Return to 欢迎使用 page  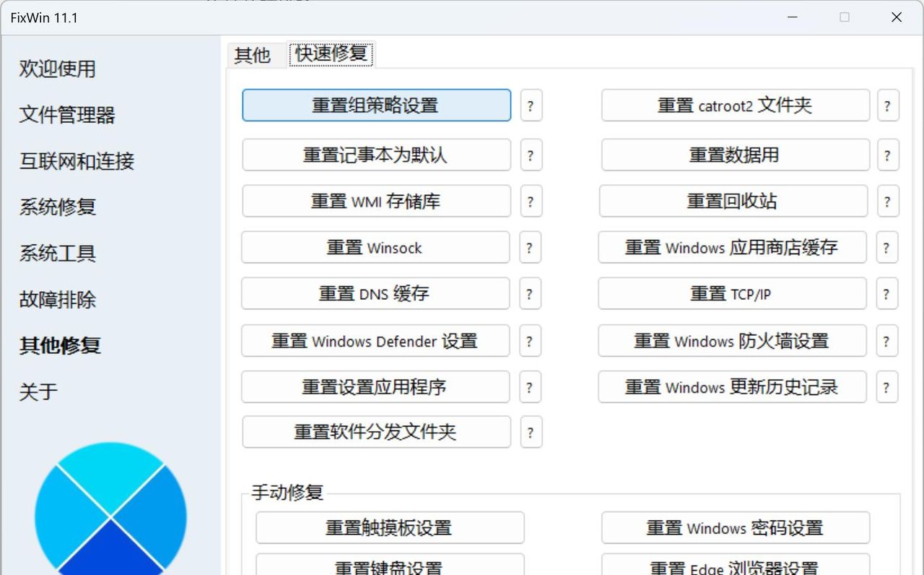click(58, 69)
